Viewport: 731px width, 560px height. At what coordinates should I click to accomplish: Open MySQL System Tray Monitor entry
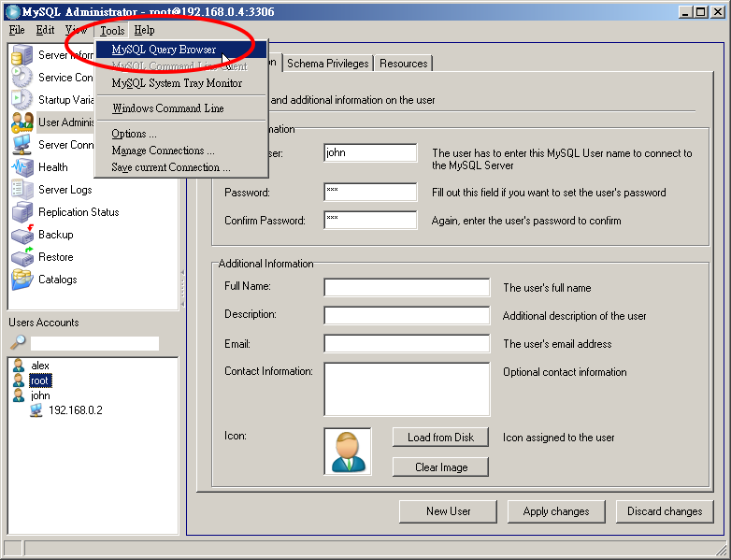(x=177, y=83)
